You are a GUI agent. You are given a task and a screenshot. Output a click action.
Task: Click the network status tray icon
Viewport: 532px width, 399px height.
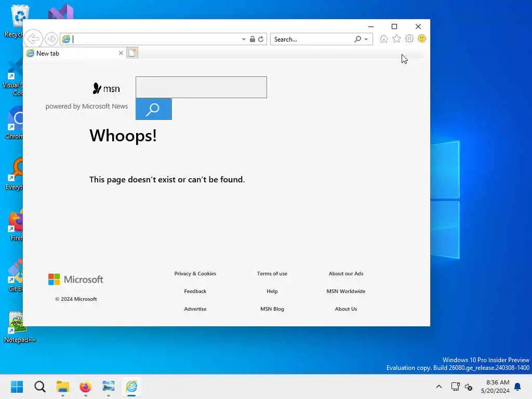coord(455,387)
